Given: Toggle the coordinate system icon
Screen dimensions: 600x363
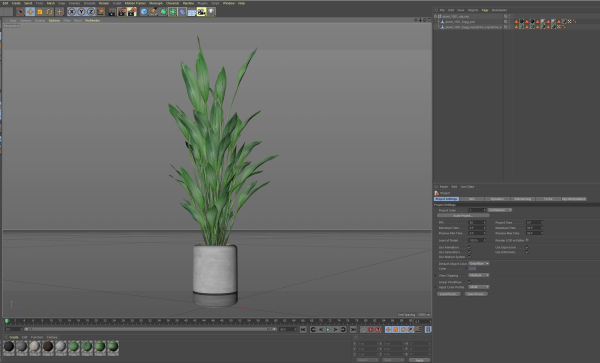Looking at the screenshot, I should (x=101, y=12).
